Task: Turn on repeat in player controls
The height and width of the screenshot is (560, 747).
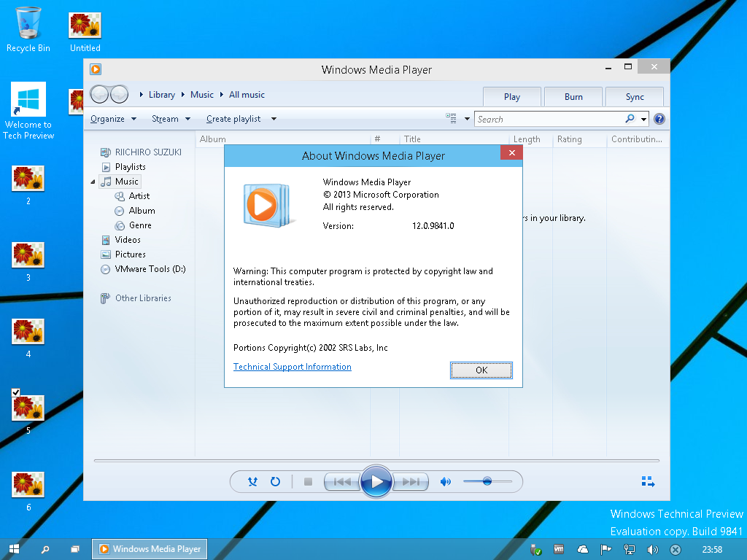Action: 275,481
